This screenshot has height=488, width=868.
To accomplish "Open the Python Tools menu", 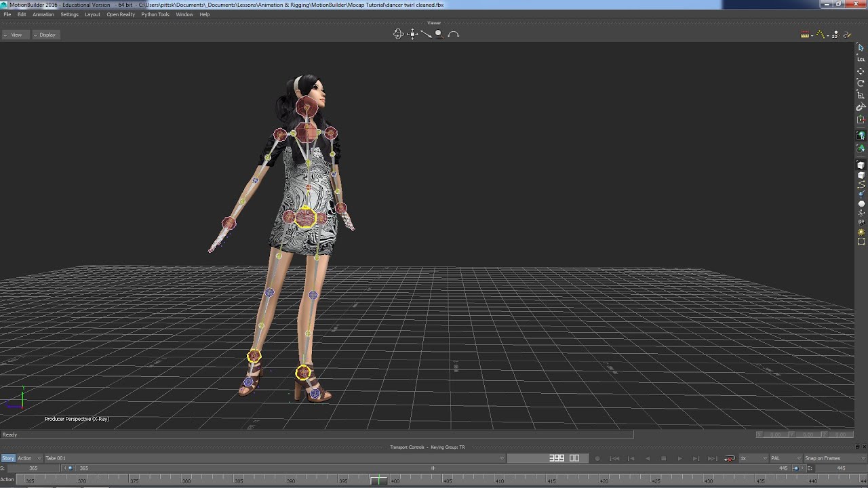I will pos(155,14).
